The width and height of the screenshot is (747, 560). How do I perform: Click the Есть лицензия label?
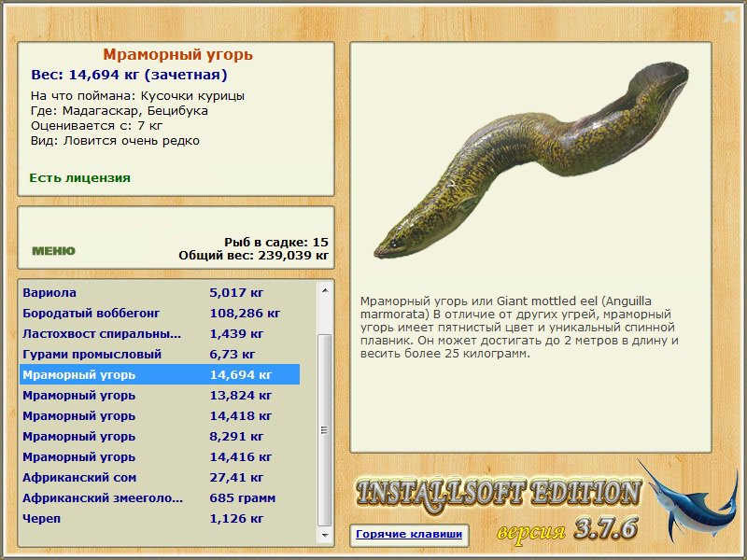[79, 177]
